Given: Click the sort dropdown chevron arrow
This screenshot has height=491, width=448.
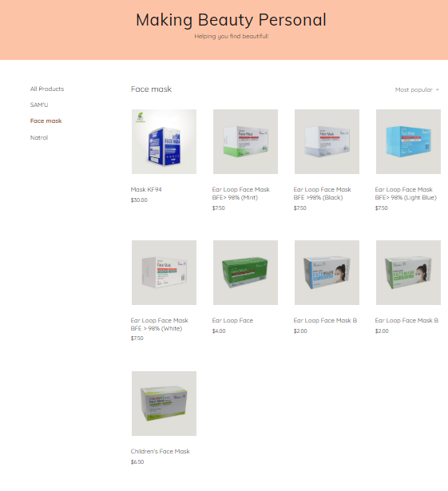Looking at the screenshot, I should pos(438,90).
